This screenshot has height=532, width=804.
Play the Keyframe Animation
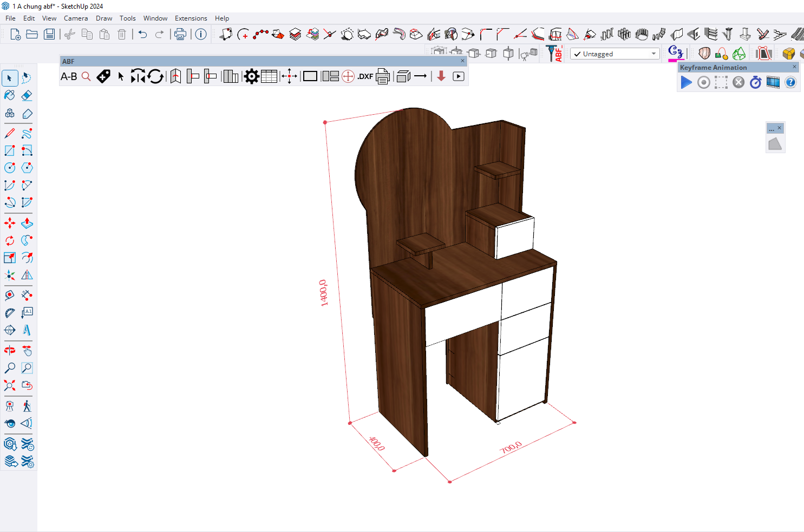(686, 82)
